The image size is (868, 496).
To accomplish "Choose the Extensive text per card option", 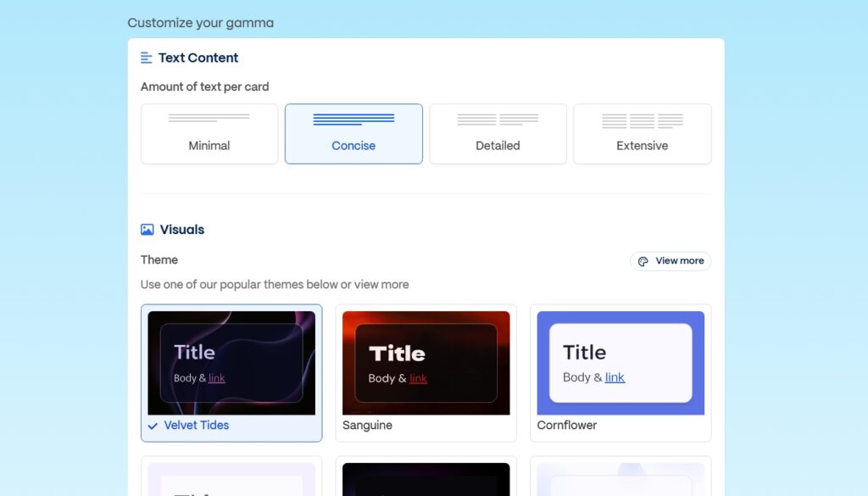I will pyautogui.click(x=642, y=134).
